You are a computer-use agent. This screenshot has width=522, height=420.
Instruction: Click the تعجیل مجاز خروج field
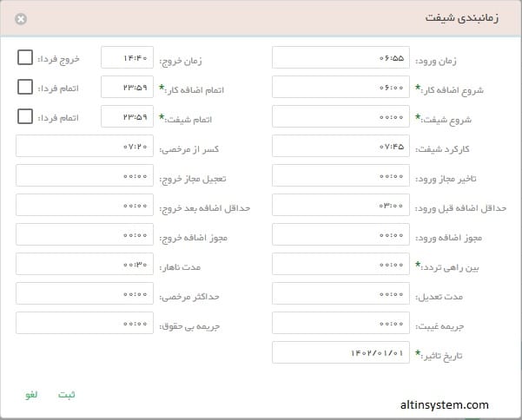coord(84,175)
